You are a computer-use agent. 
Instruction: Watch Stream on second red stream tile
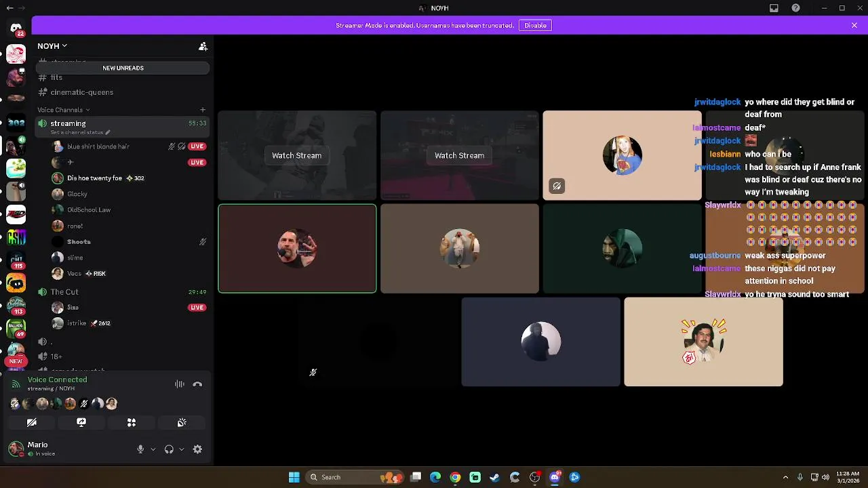click(x=459, y=156)
